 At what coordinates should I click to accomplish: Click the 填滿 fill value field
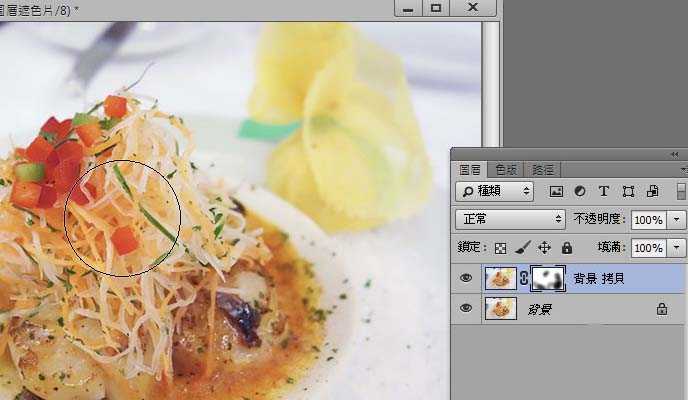pyautogui.click(x=648, y=247)
